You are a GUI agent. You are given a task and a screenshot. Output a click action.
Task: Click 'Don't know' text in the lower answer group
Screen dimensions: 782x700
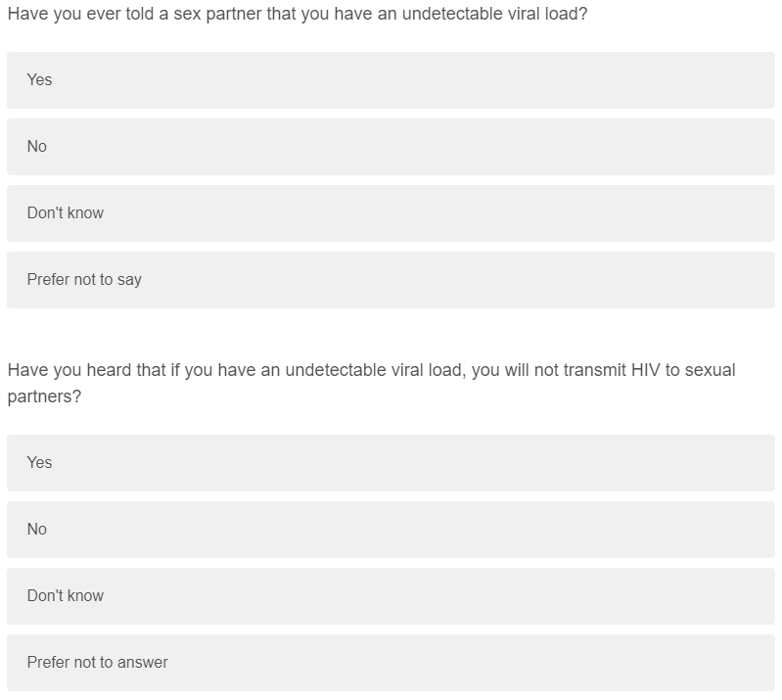[66, 596]
